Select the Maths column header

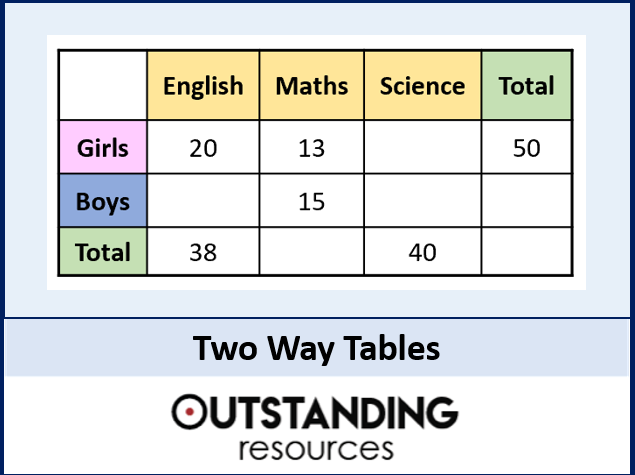pos(312,85)
